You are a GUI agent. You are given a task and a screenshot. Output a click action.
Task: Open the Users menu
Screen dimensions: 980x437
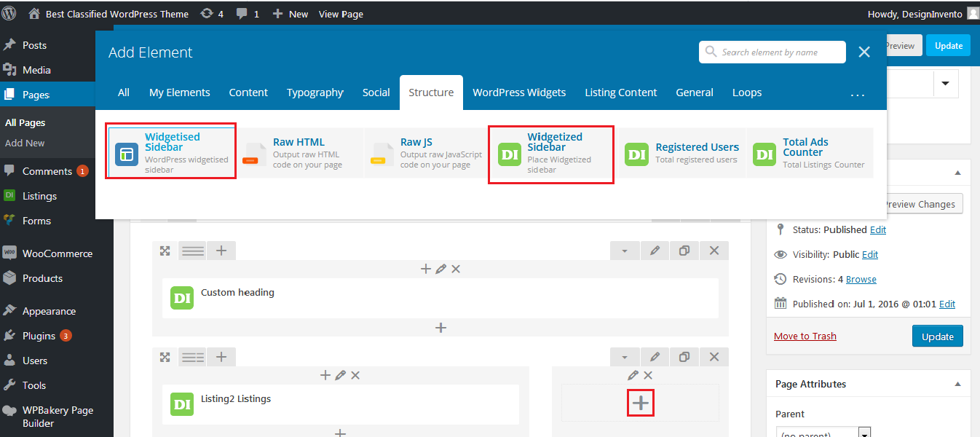tap(35, 361)
